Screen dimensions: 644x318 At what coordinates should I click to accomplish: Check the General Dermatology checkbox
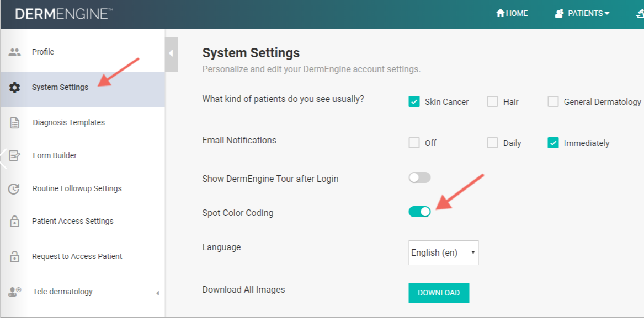(553, 101)
